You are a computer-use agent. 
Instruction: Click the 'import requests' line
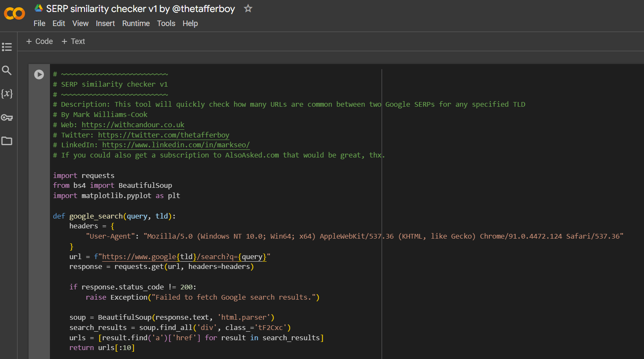point(84,175)
